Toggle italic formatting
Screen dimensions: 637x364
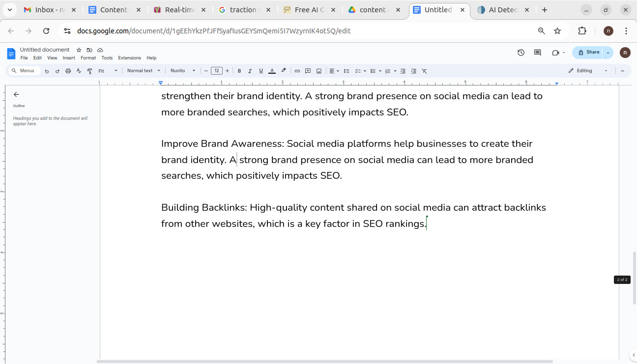tap(250, 71)
